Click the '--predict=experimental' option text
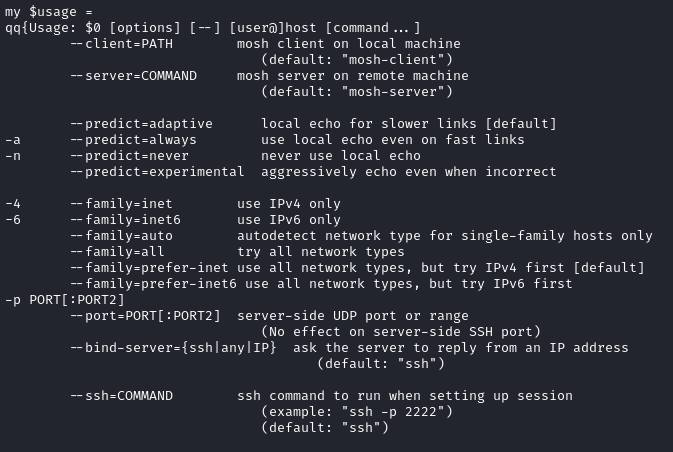 (158, 172)
